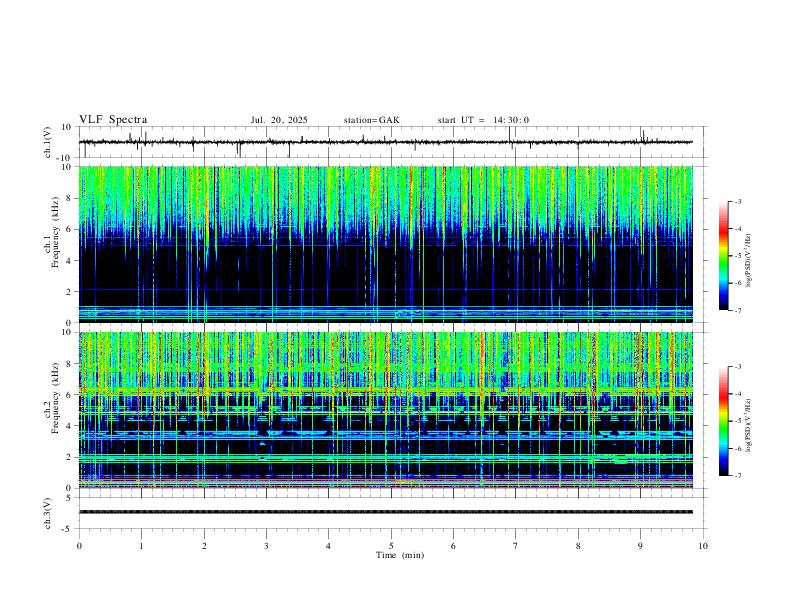
Task: Click the ch.2 colorbar "log(PSD)(V²/Hz)" label
Action: [x=748, y=425]
